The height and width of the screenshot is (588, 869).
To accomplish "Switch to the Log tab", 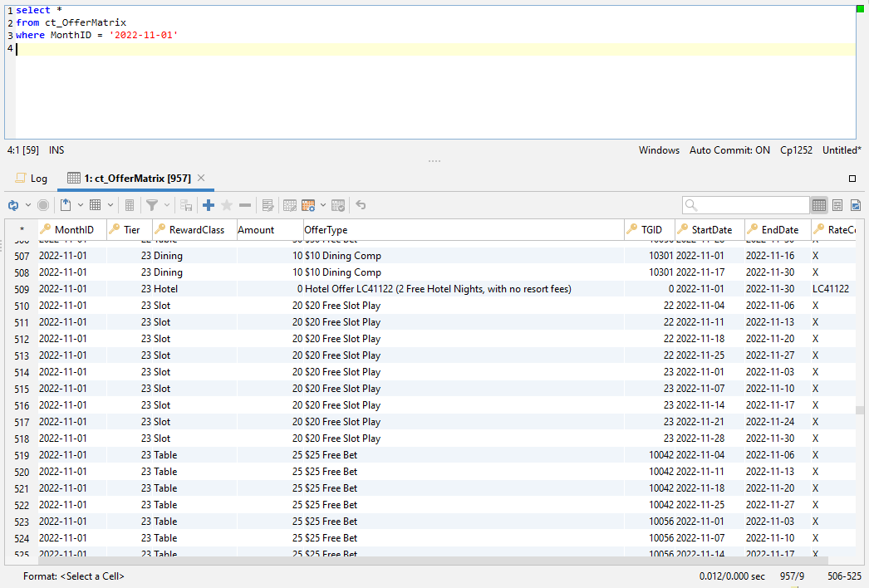I will click(32, 179).
